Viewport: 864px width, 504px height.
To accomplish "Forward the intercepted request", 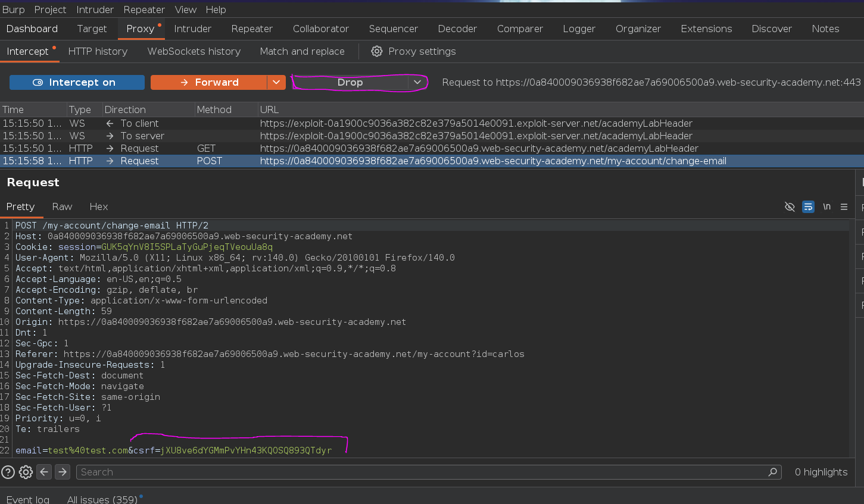I will (x=208, y=82).
